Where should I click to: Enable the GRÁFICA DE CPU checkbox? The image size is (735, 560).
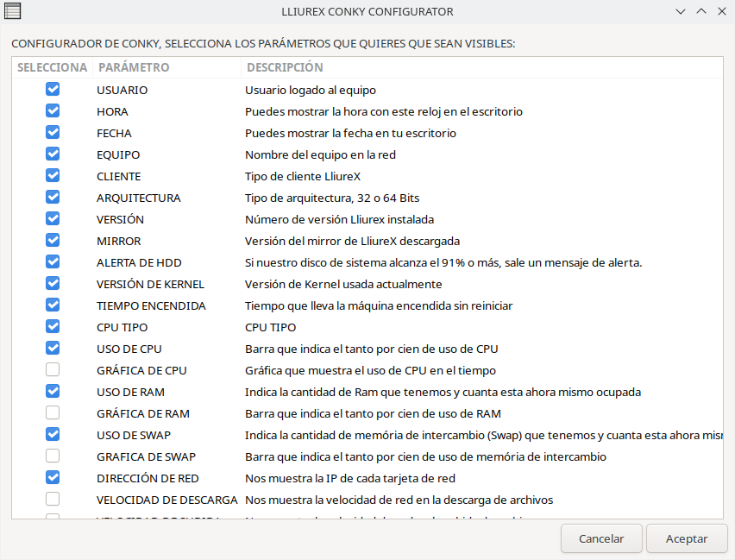click(x=53, y=370)
